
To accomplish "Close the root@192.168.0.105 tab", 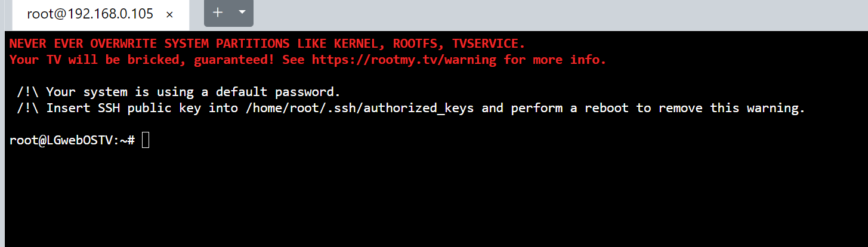I will [169, 14].
